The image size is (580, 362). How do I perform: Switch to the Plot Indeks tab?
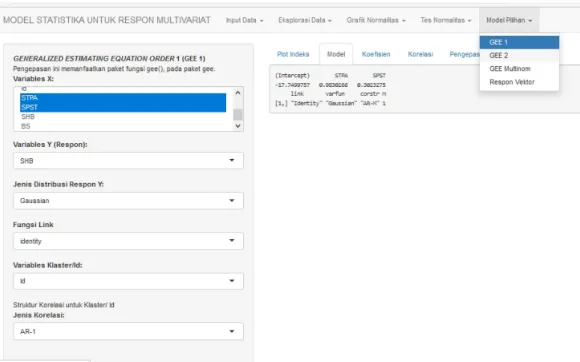[293, 54]
